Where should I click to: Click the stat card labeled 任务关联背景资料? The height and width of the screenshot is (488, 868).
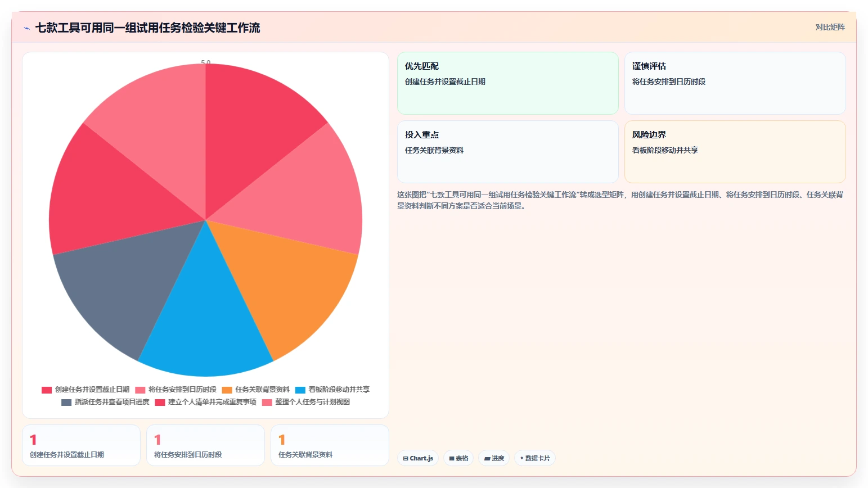tap(330, 445)
